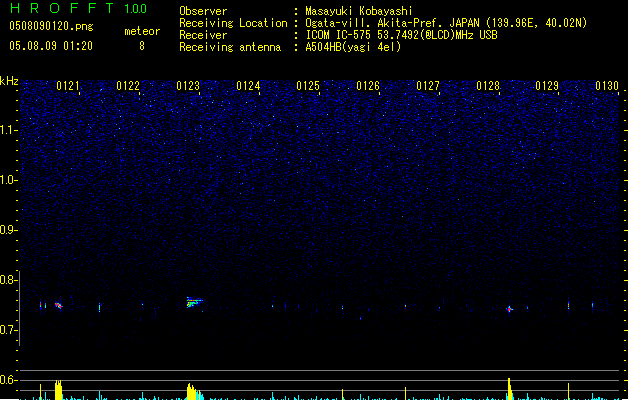Click the Receiving Location label
The height and width of the screenshot is (400, 629).
(x=233, y=23)
